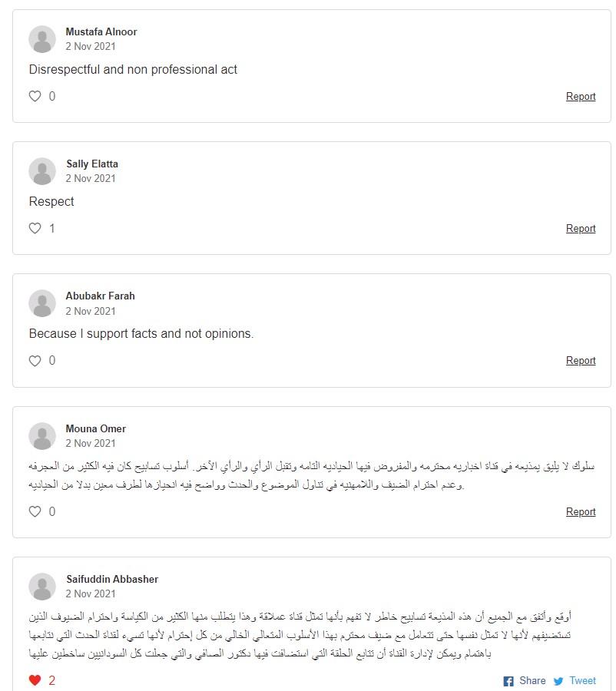Open Mustafa Alnoor's profile avatar
616x691 pixels.
(x=42, y=39)
